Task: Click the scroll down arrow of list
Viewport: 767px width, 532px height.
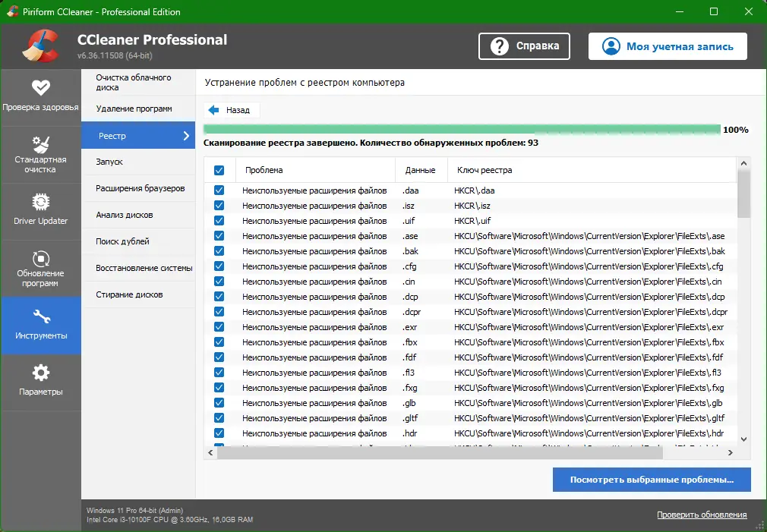Action: point(743,439)
